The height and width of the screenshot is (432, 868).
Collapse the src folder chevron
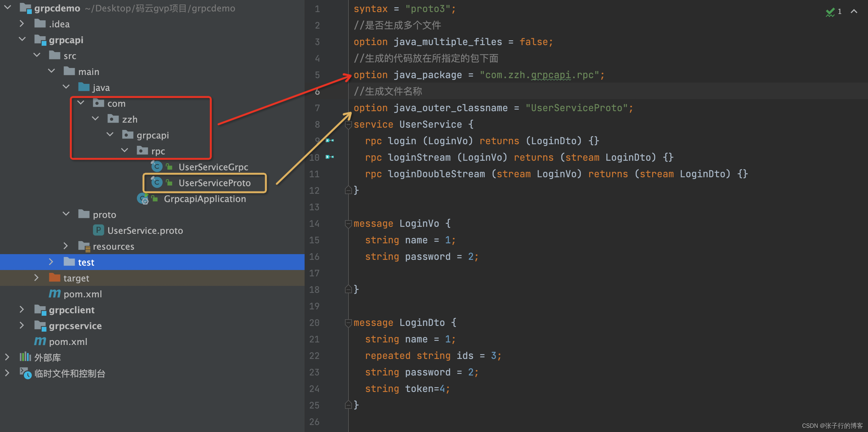37,55
